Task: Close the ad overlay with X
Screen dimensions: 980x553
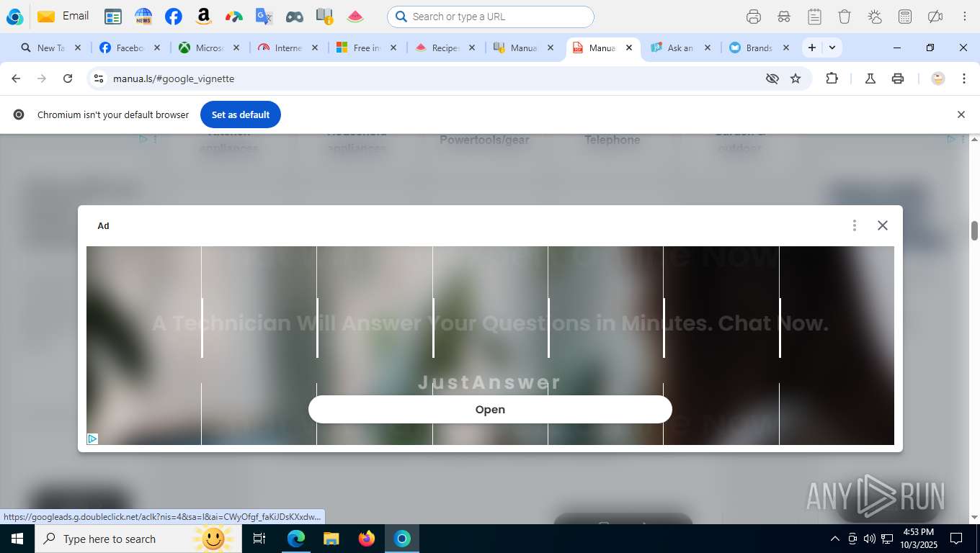Action: 883,225
